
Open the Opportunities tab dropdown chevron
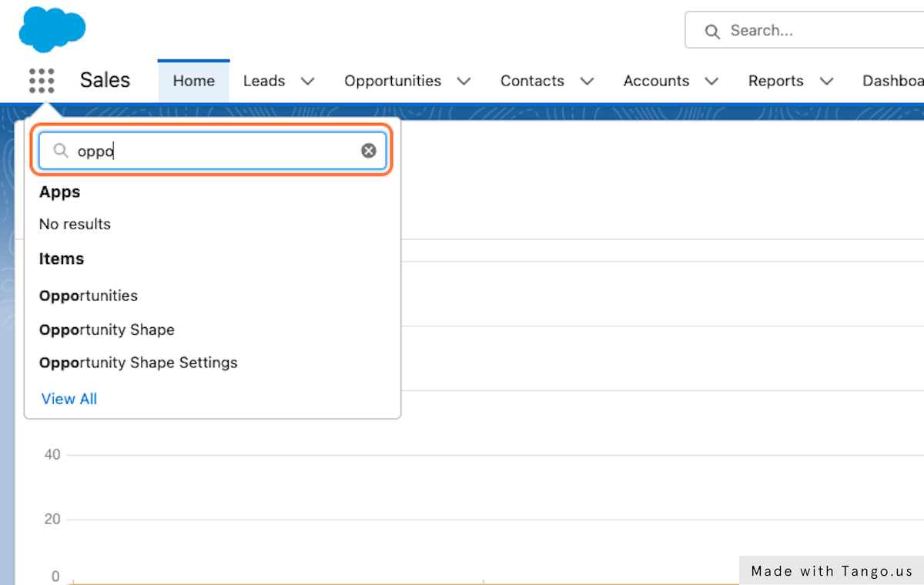(x=464, y=82)
